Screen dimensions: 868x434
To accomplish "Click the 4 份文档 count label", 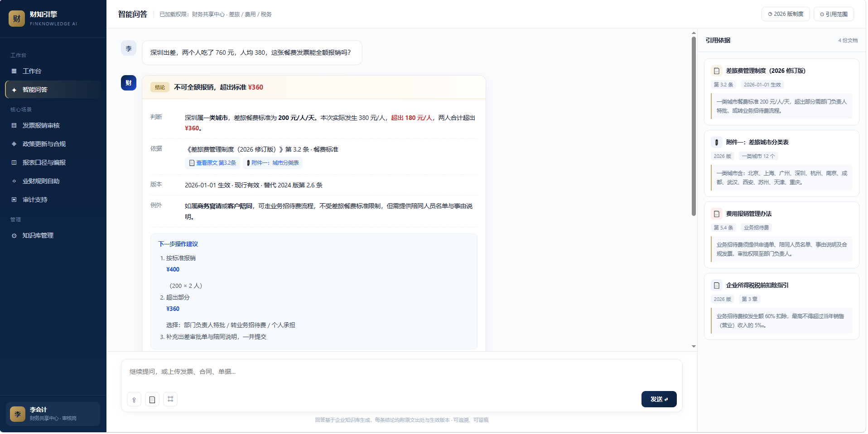I will tap(848, 40).
